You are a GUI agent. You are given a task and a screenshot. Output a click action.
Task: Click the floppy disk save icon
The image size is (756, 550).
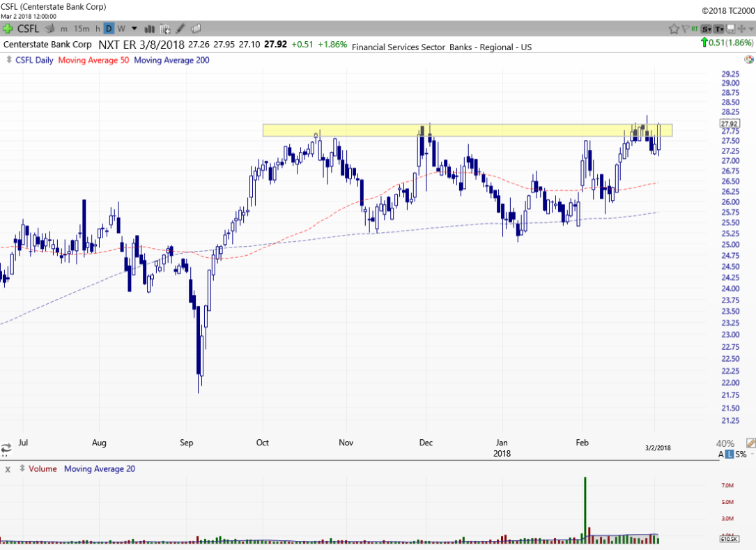(x=730, y=29)
